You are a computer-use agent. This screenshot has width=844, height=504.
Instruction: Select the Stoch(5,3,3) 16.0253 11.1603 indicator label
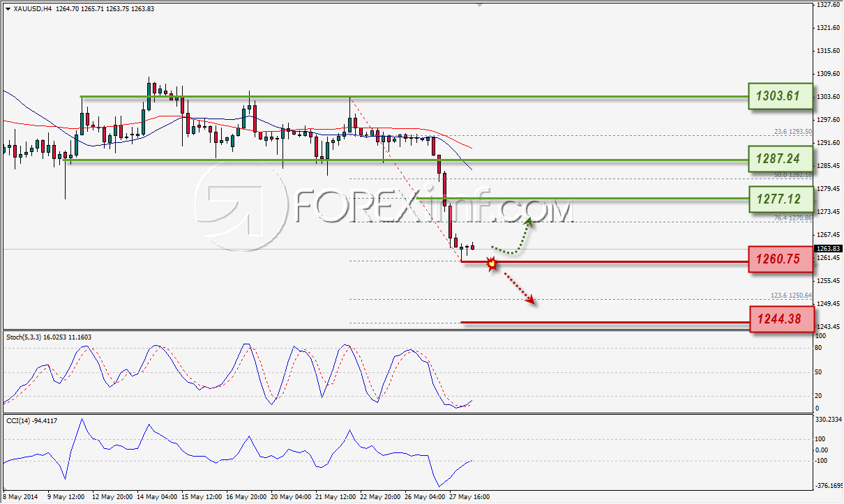click(x=49, y=337)
